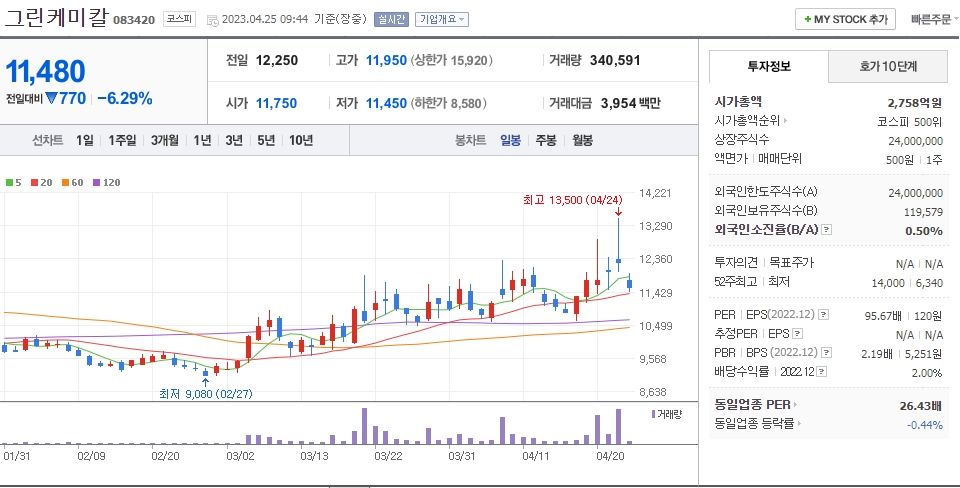Click the 그린케미칼 stock name
960x488 pixels.
pyautogui.click(x=55, y=18)
